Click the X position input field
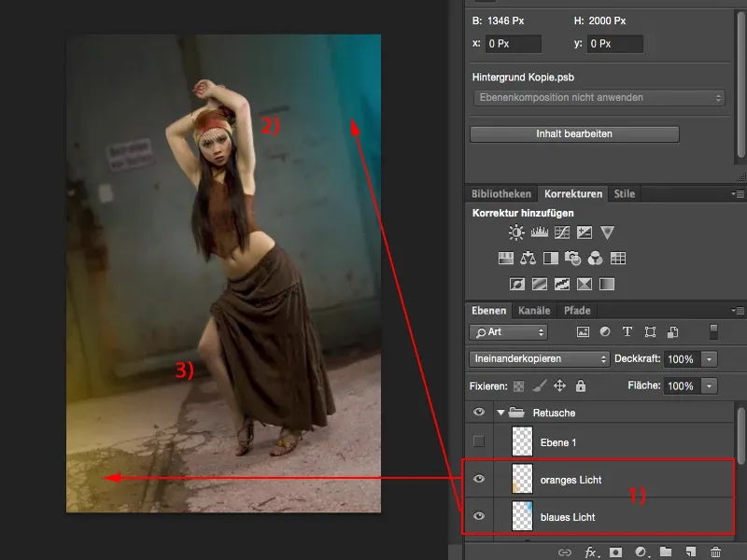 click(513, 44)
